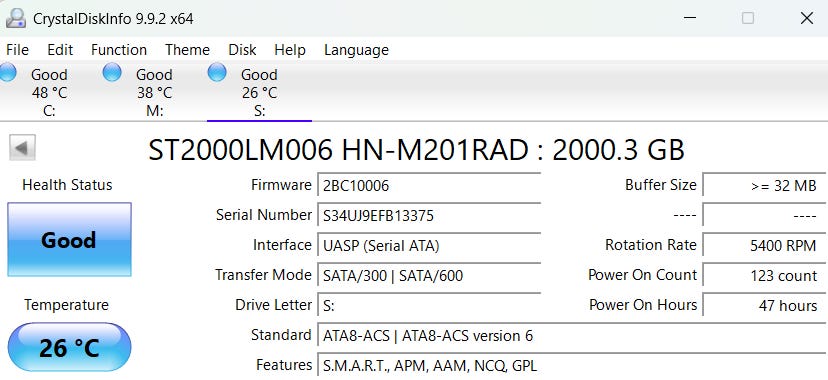Click the Serial Number label
The width and height of the screenshot is (828, 380).
pos(264,215)
